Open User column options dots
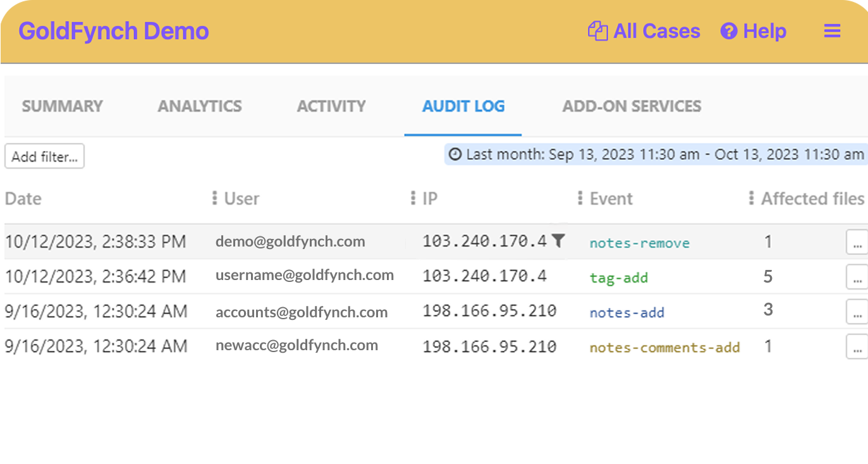 click(x=215, y=198)
